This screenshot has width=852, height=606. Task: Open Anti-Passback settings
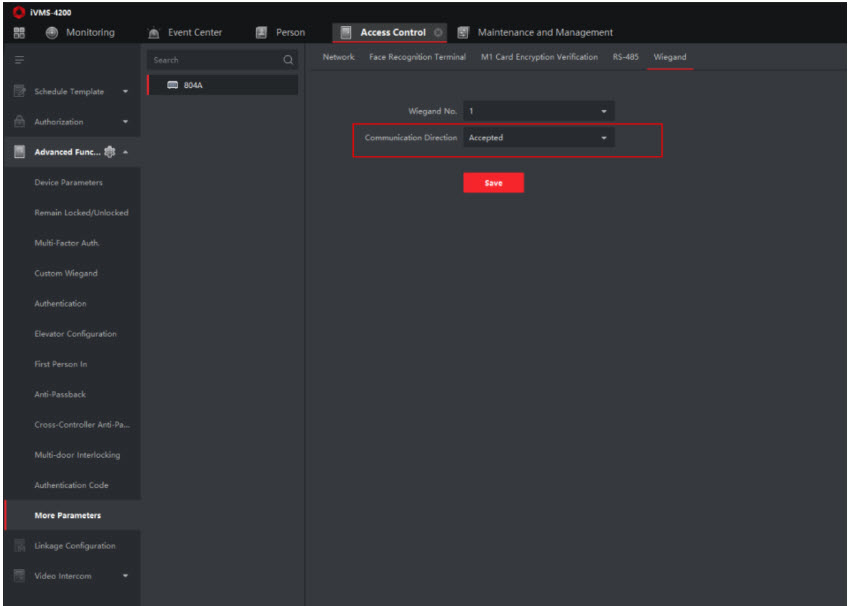(62, 394)
